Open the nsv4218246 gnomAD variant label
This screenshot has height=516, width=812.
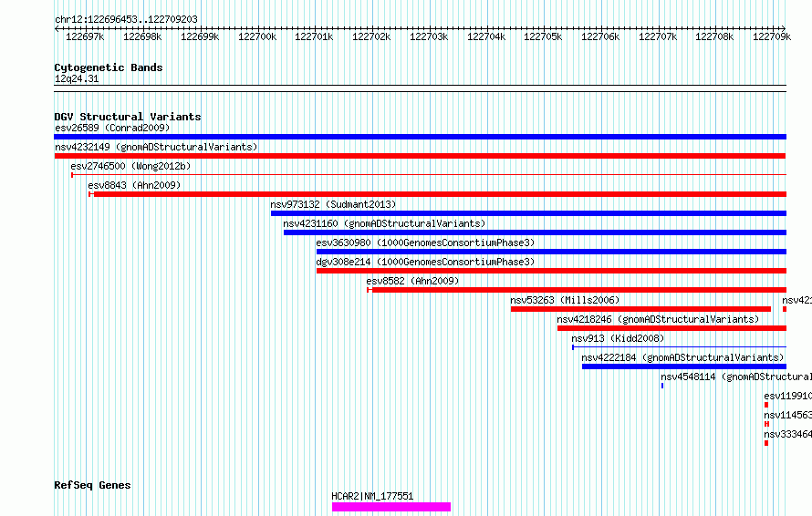658,319
